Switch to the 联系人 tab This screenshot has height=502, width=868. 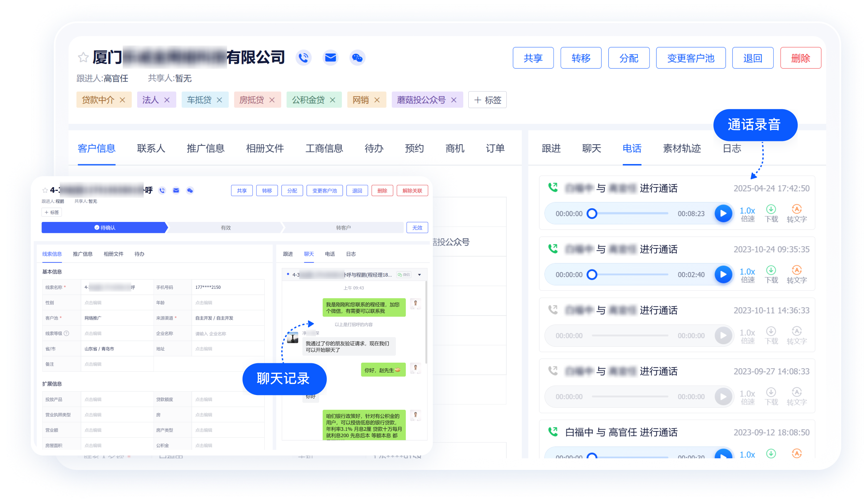[151, 149]
